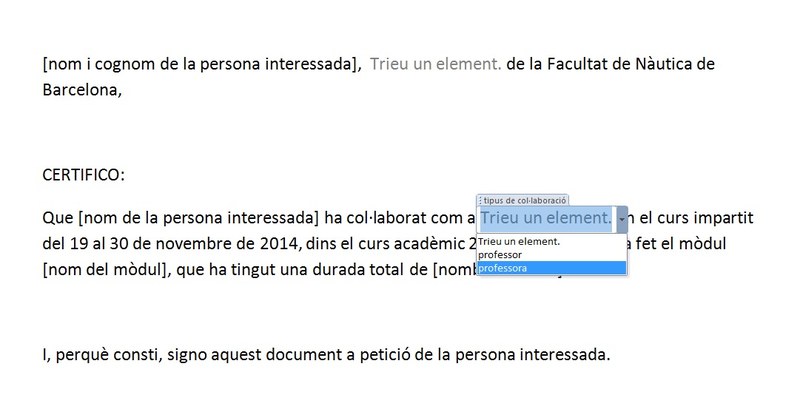Place cursor in "I, perquè consti" closing sentence
Screen dimensions: 800x409
tap(327, 354)
